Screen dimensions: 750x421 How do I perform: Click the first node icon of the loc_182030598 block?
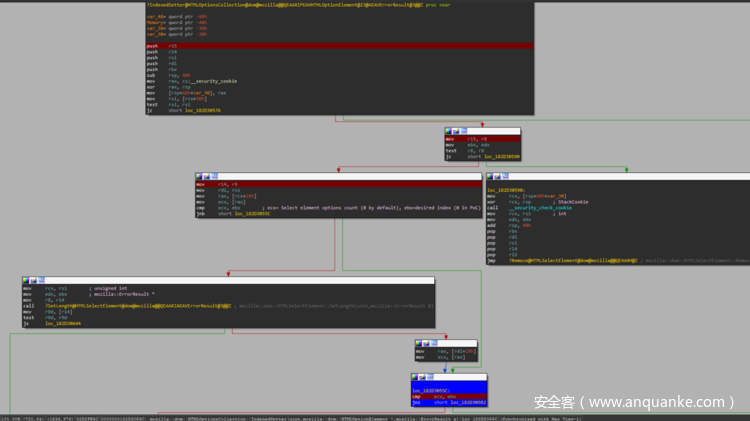(491, 177)
